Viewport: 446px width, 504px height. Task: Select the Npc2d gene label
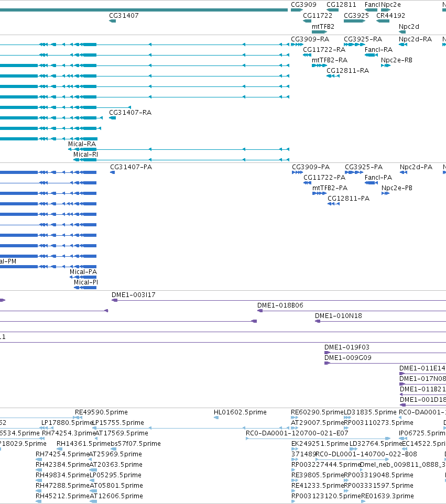point(409,26)
